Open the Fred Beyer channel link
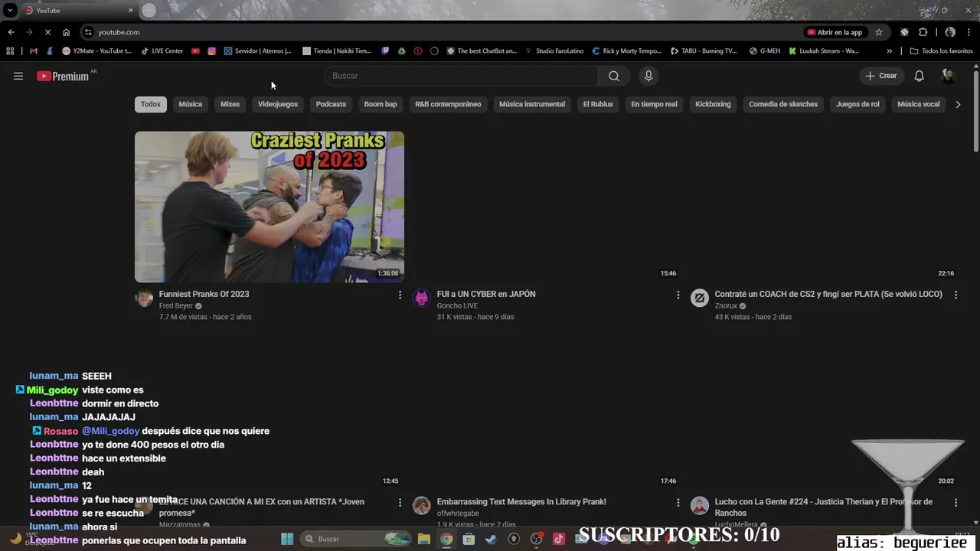This screenshot has width=980, height=551. click(176, 305)
